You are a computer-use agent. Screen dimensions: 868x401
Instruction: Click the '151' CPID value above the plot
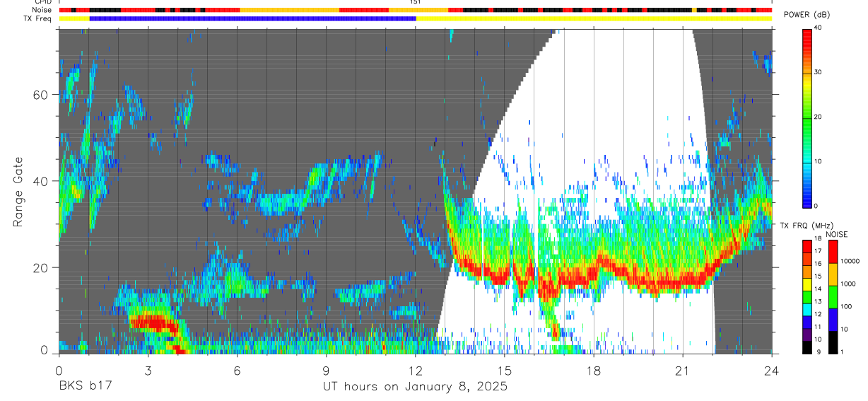(416, 2)
